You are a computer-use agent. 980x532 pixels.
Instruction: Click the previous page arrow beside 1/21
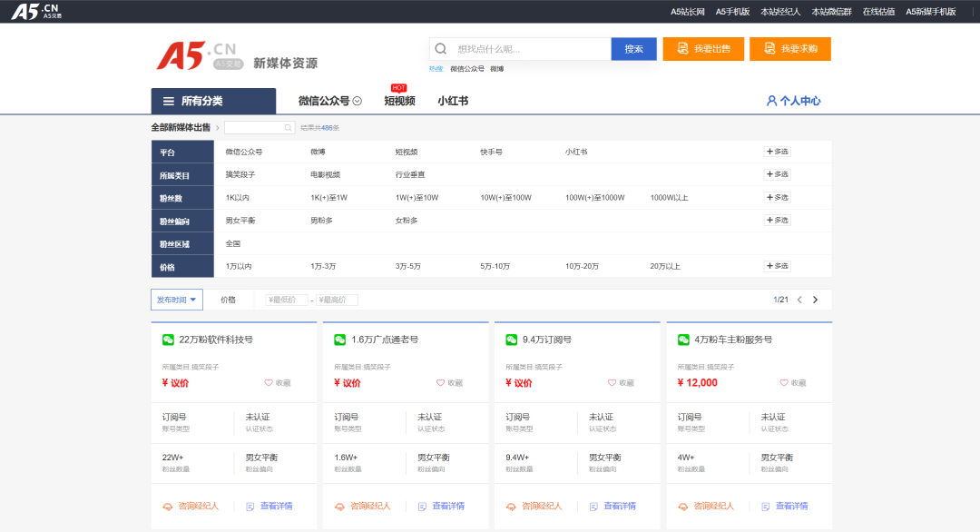point(799,300)
